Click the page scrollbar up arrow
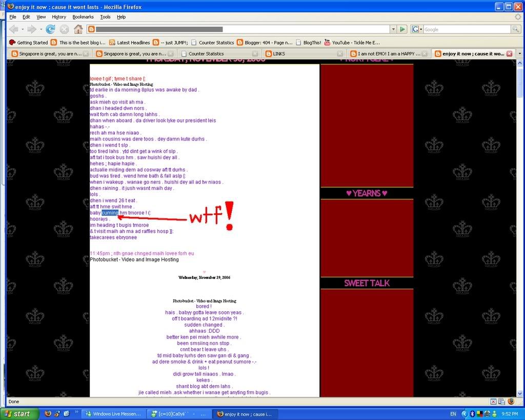 [x=520, y=63]
